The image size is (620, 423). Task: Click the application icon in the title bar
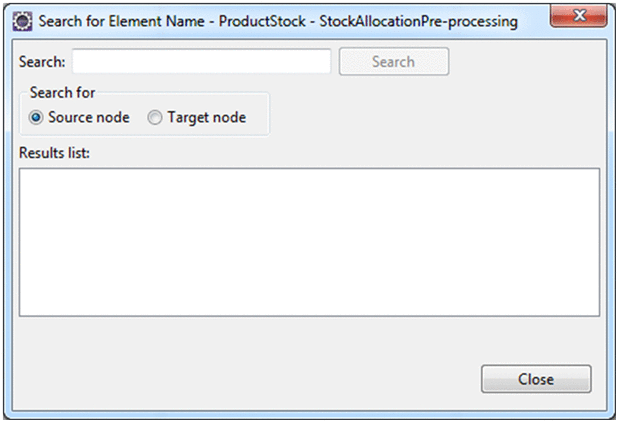18,21
